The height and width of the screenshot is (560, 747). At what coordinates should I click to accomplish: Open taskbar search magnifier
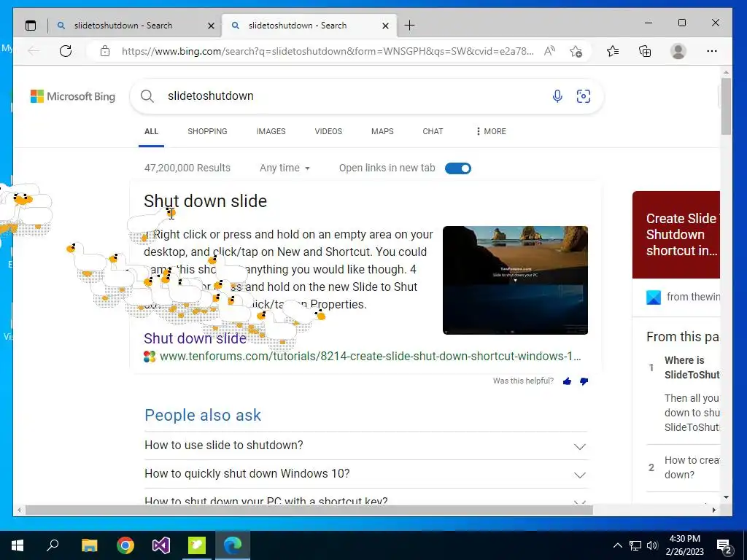pos(53,545)
